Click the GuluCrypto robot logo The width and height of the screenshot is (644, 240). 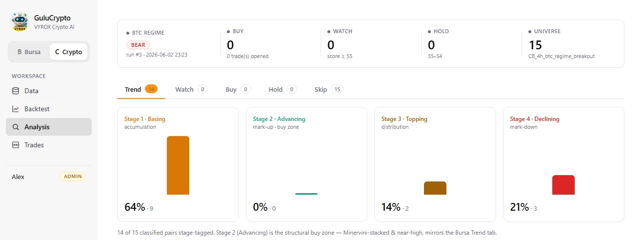(x=20, y=22)
